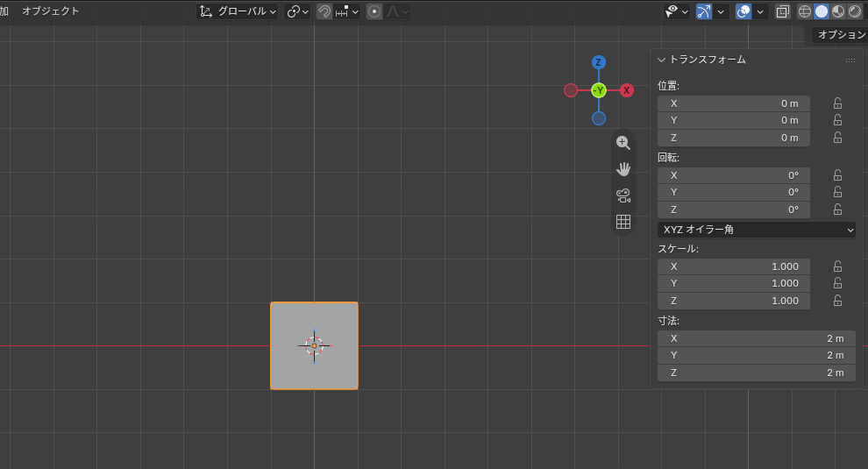Toggle proportional editing
868x469 pixels.
point(374,11)
